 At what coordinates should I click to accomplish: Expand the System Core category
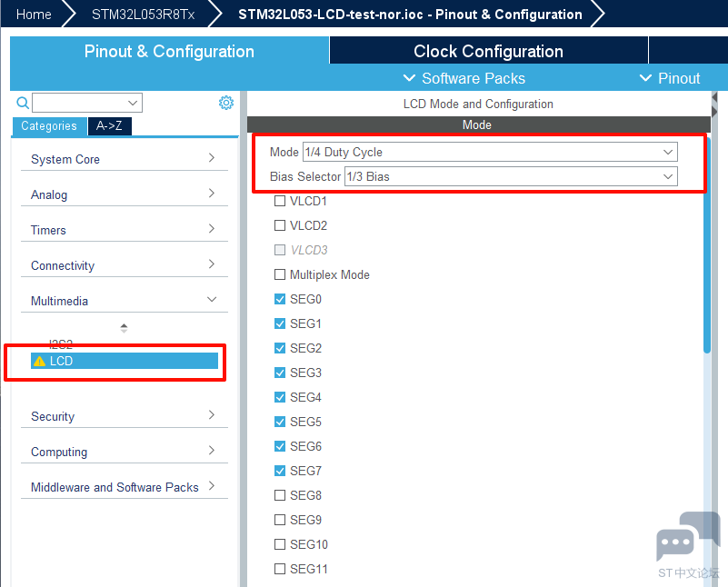tap(125, 159)
